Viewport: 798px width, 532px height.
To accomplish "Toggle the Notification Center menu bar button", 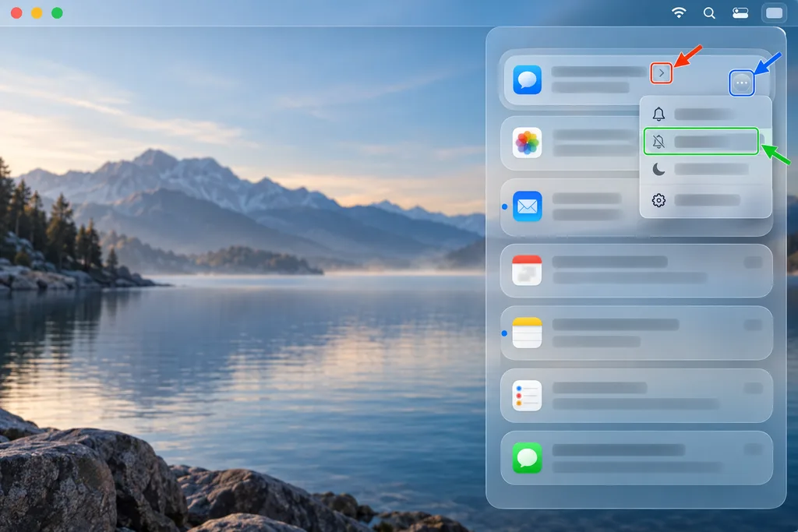I will [x=774, y=13].
